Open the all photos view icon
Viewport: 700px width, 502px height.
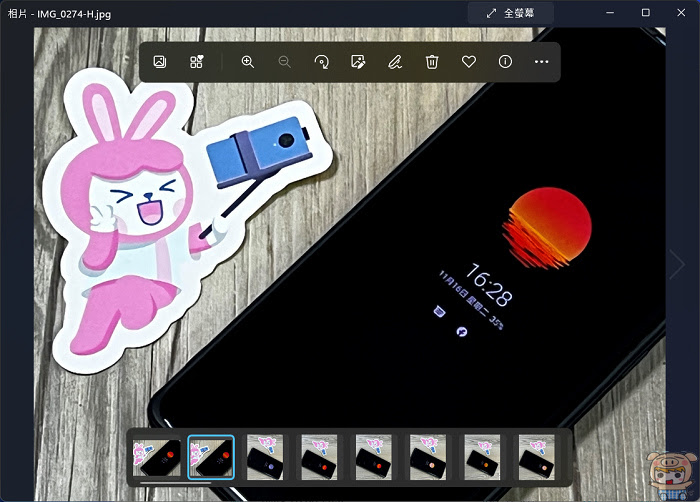[160, 62]
